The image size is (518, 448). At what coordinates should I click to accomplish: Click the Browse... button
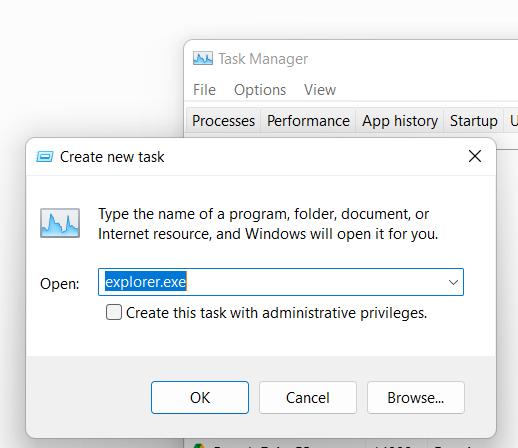416,398
